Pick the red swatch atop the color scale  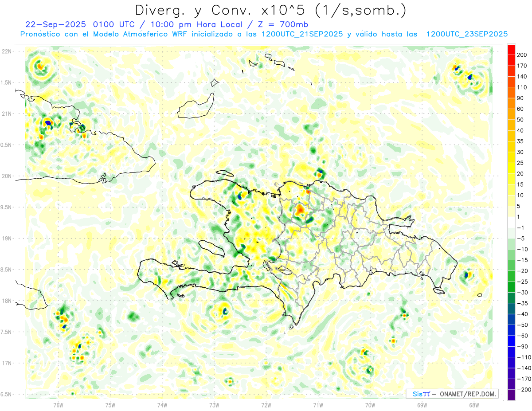click(511, 49)
